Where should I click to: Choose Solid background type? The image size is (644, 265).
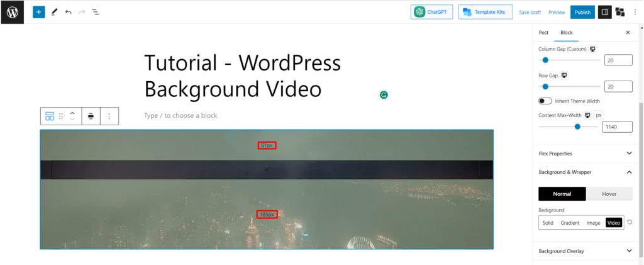(548, 223)
